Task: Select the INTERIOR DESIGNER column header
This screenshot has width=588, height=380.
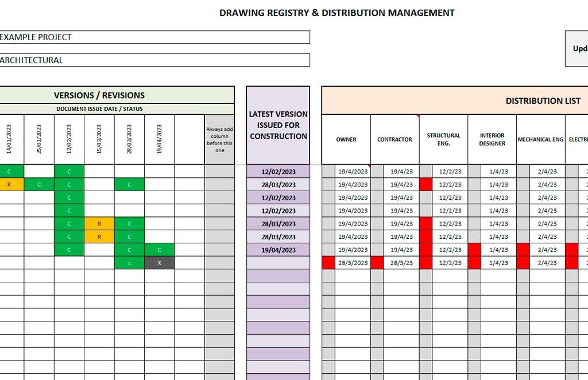Action: click(x=492, y=139)
